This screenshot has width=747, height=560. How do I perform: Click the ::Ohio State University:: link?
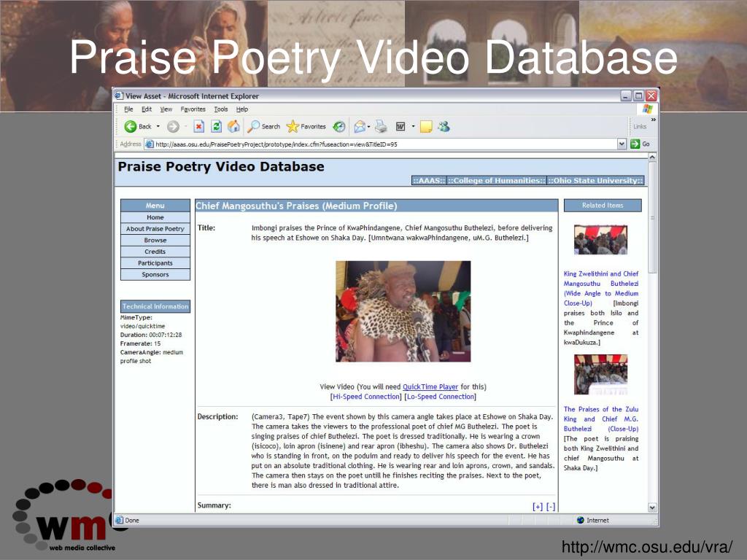pyautogui.click(x=595, y=181)
